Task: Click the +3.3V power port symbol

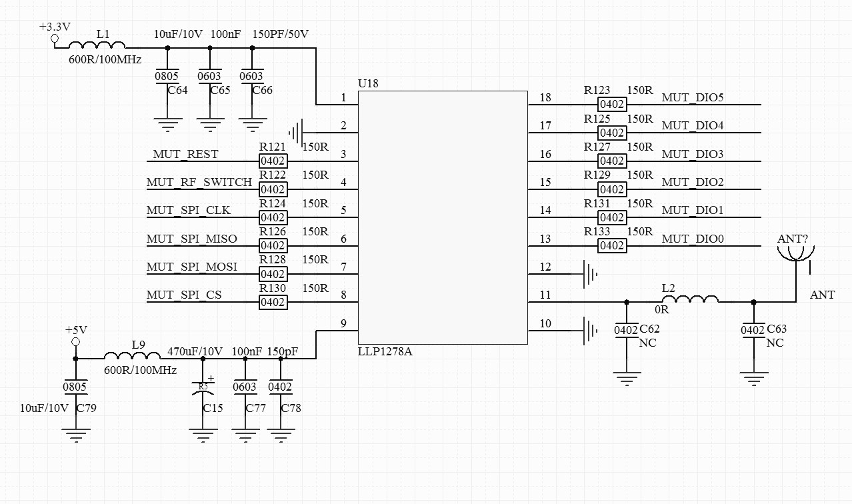Action: [53, 38]
